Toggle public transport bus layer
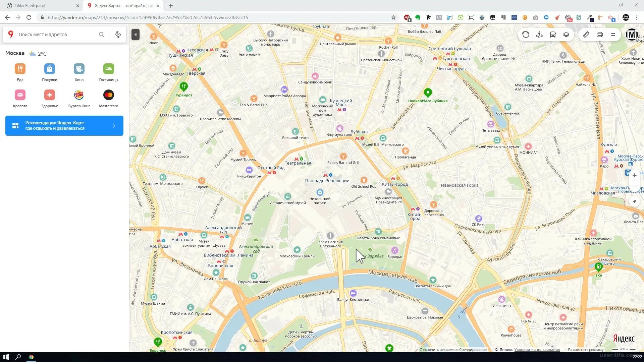 [553, 35]
